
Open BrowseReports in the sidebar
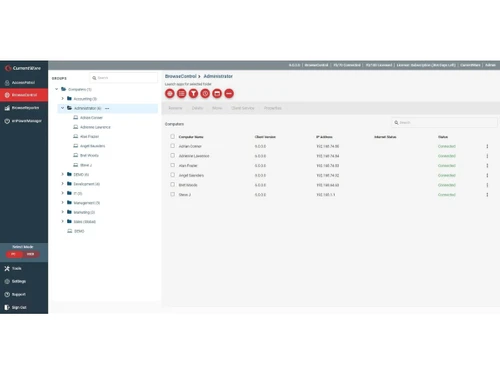coord(23,108)
